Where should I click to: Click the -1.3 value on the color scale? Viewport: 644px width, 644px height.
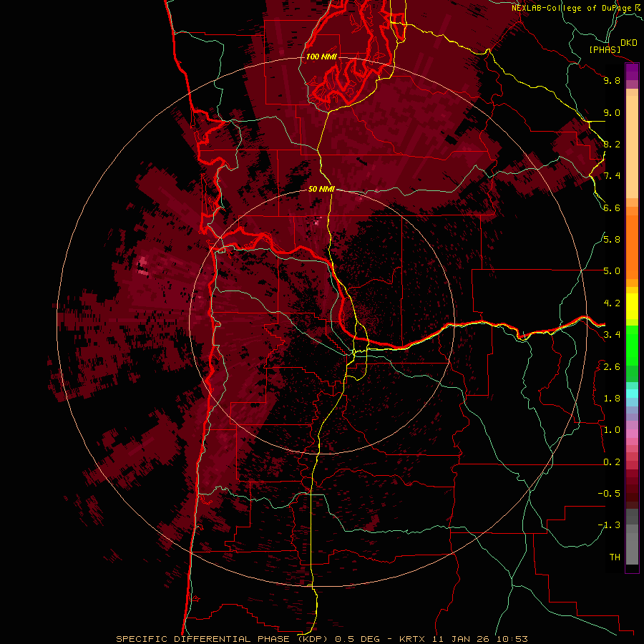[x=609, y=525]
